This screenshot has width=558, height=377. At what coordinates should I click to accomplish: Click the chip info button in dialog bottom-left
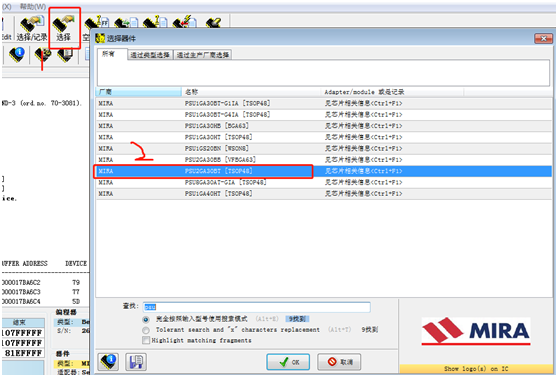click(x=108, y=362)
